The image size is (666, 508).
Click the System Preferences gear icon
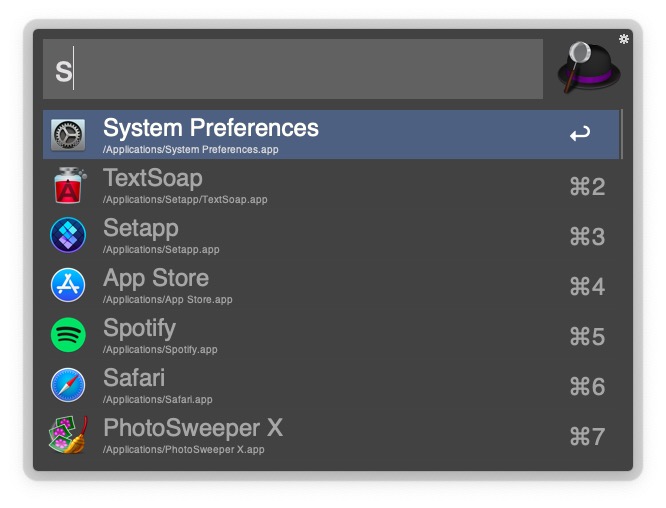click(68, 135)
